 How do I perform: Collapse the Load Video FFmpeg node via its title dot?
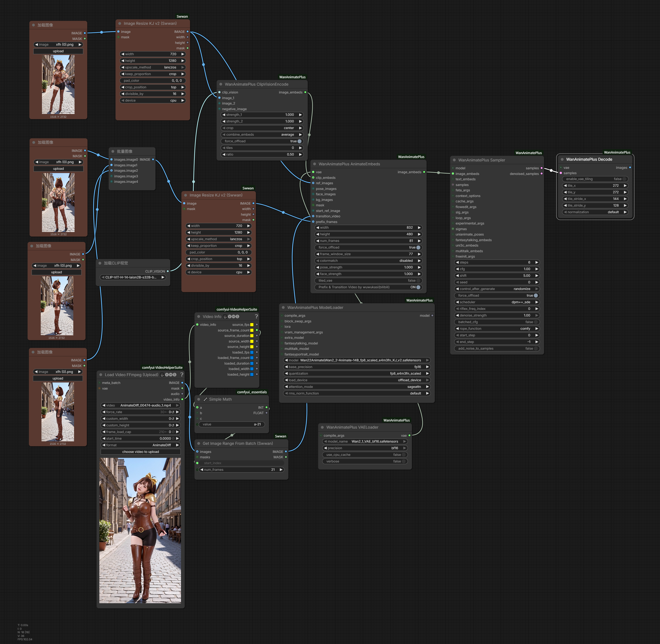101,375
